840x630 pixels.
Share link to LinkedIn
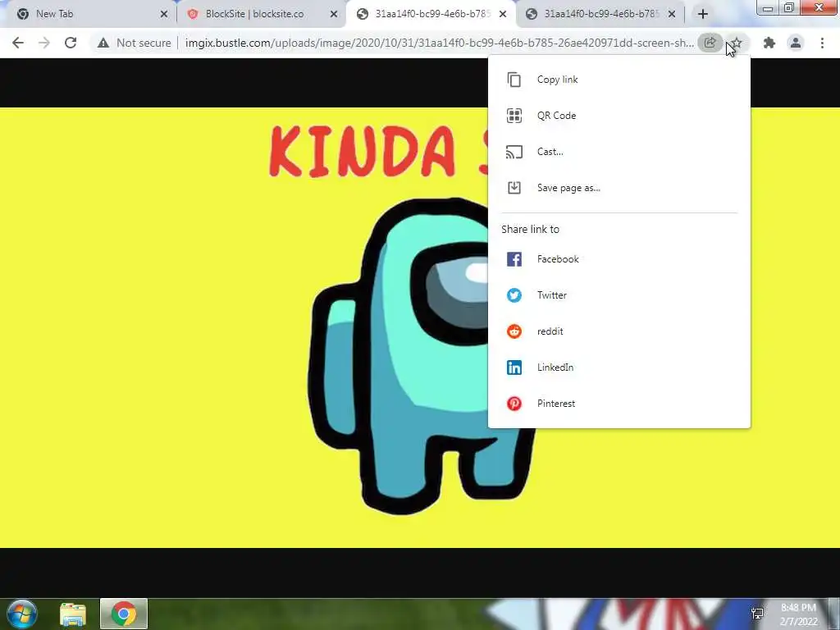click(619, 367)
